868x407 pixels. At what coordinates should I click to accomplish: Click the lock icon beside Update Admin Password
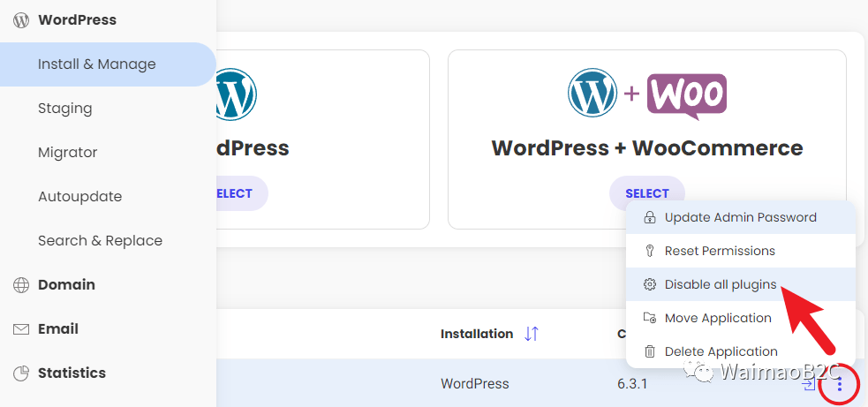coord(649,217)
